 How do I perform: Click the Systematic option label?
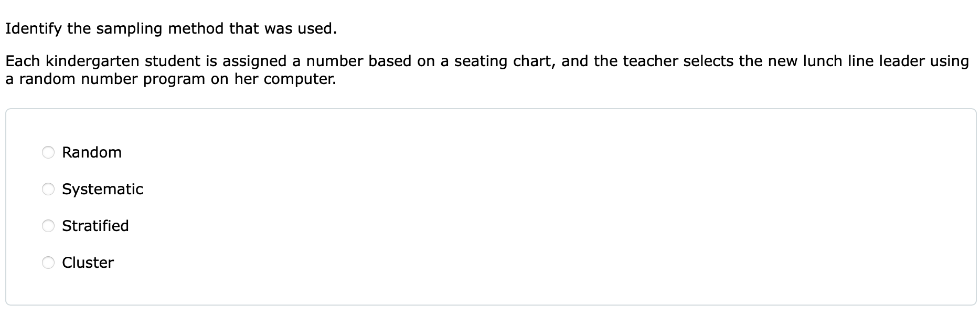[x=103, y=190]
